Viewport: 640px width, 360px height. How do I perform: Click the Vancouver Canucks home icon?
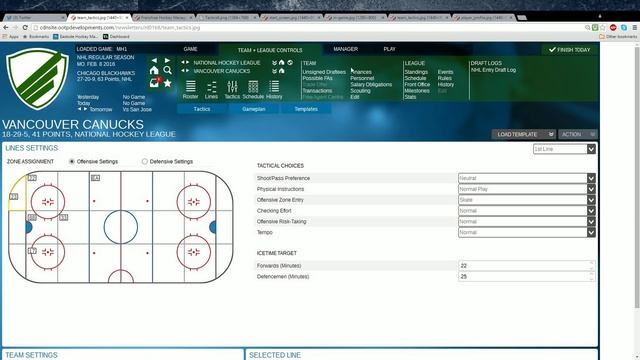coord(282,71)
